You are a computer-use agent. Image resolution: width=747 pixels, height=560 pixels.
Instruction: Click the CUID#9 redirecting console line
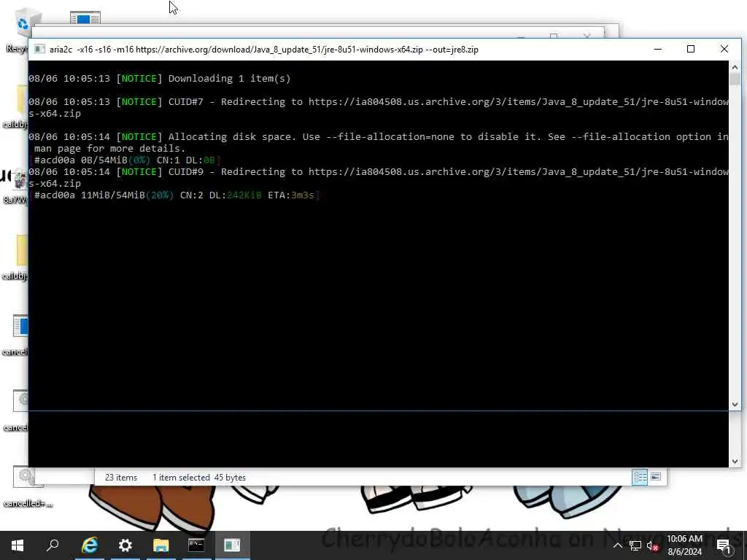tap(379, 178)
